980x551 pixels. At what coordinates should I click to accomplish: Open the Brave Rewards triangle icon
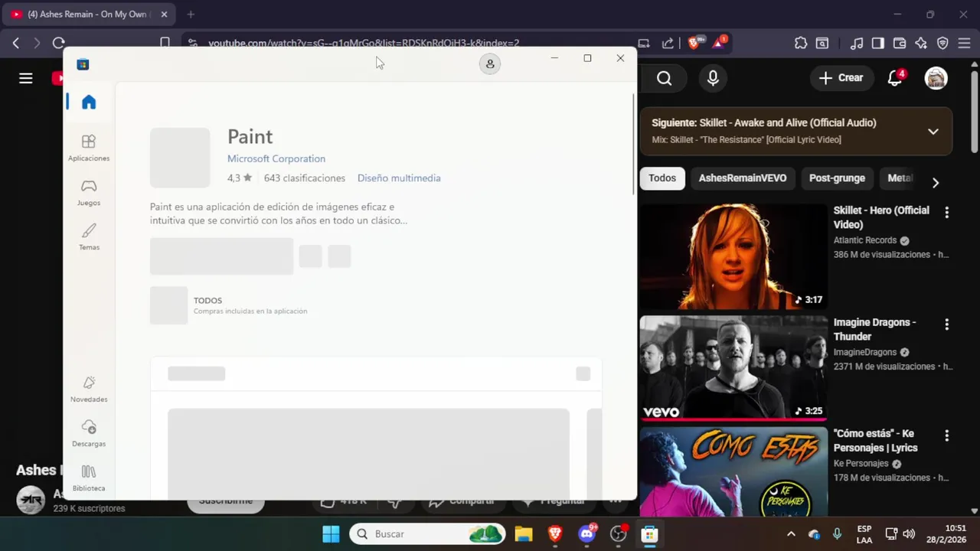click(719, 43)
